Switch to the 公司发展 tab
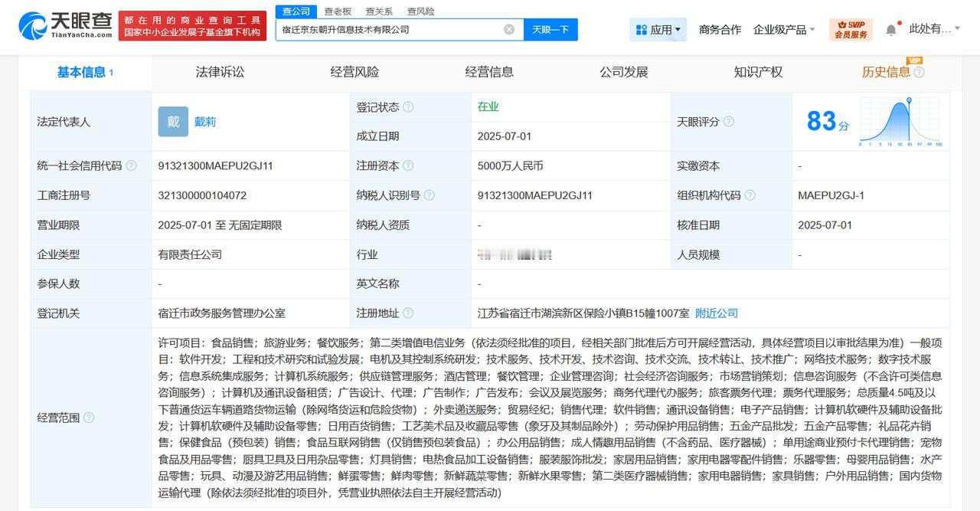This screenshot has height=511, width=980. pos(624,72)
